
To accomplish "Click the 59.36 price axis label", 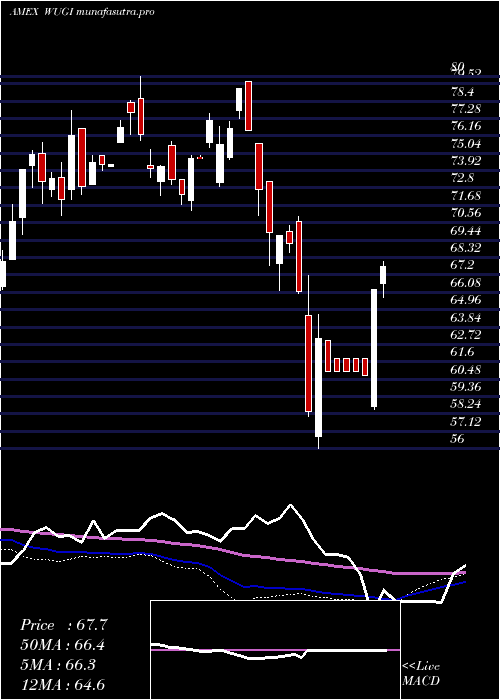I will [x=466, y=387].
